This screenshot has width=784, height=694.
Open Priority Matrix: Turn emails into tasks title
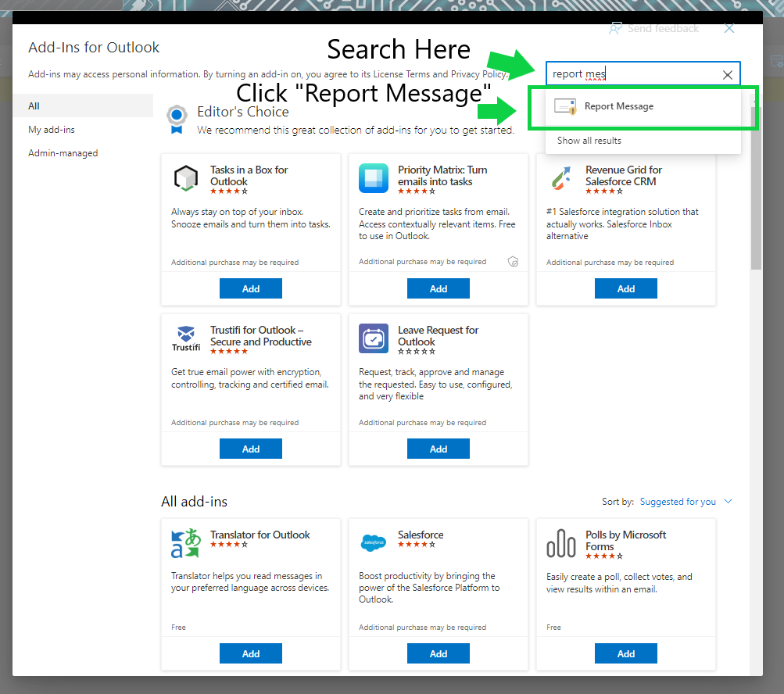(x=442, y=176)
